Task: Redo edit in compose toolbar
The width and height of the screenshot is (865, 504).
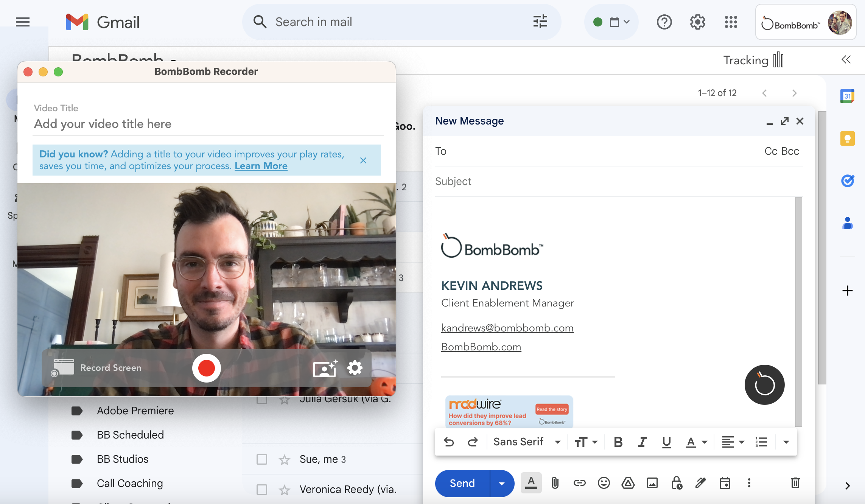Action: (473, 442)
